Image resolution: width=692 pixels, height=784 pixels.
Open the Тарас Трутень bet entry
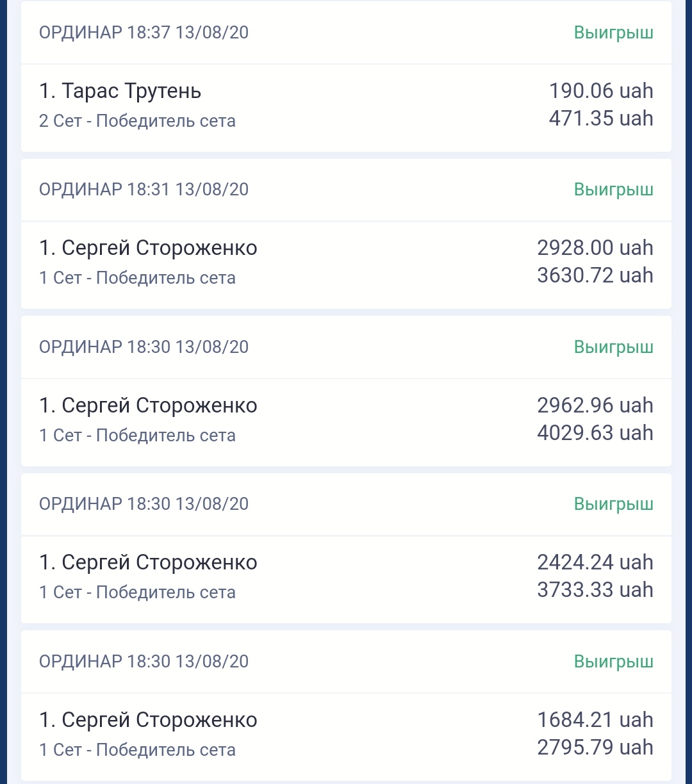pyautogui.click(x=346, y=108)
